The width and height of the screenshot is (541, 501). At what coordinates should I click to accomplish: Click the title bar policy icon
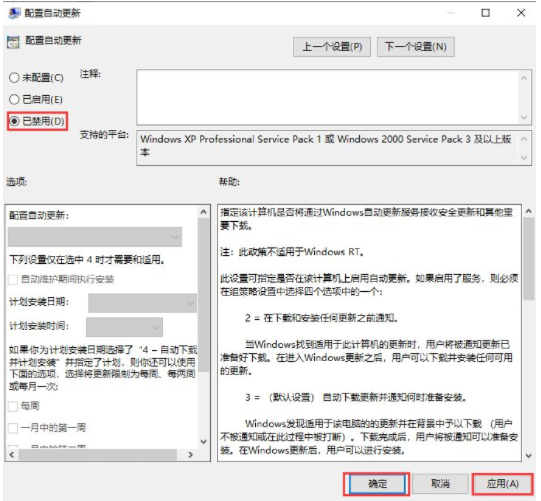(x=14, y=13)
